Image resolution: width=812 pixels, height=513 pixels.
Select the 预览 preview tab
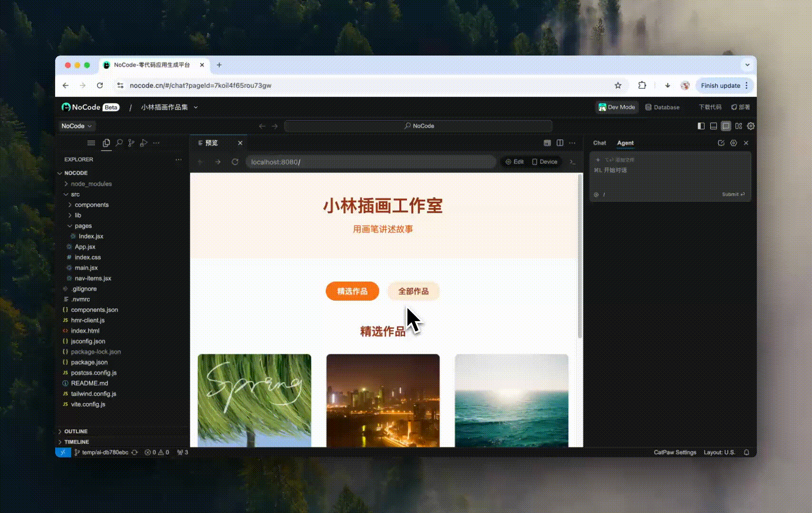[212, 142]
